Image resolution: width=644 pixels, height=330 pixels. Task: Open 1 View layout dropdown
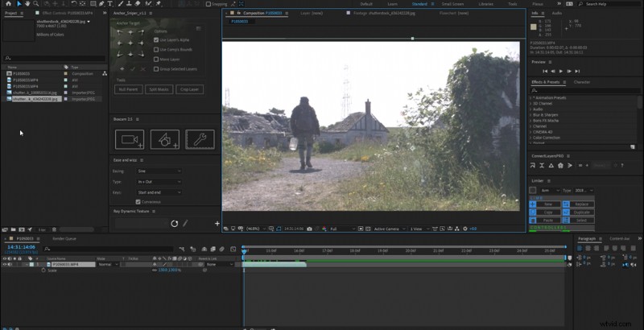(419, 229)
